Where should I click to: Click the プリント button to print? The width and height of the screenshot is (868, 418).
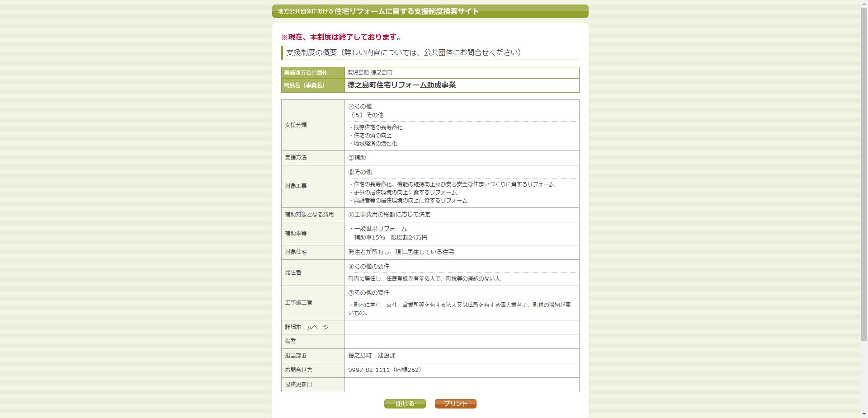(x=455, y=404)
